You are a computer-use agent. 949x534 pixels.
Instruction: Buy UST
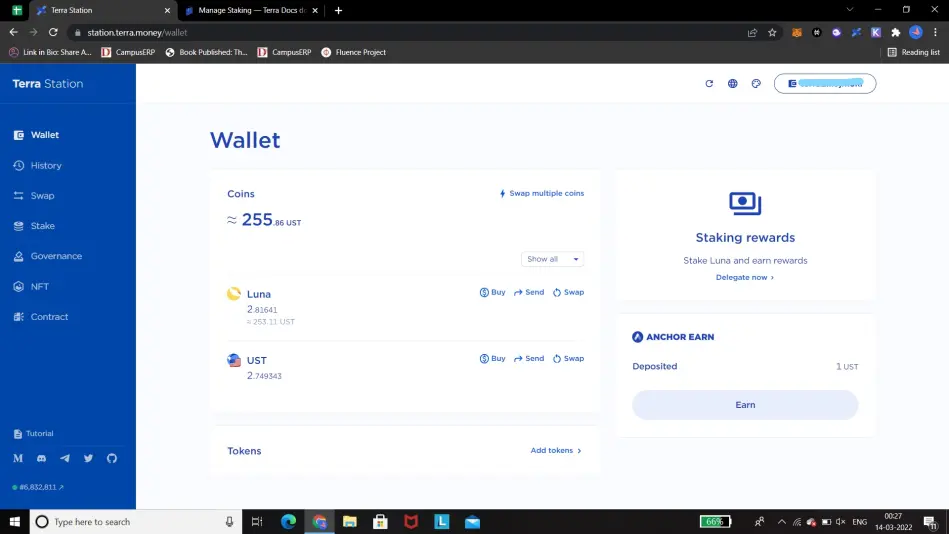[x=493, y=358]
